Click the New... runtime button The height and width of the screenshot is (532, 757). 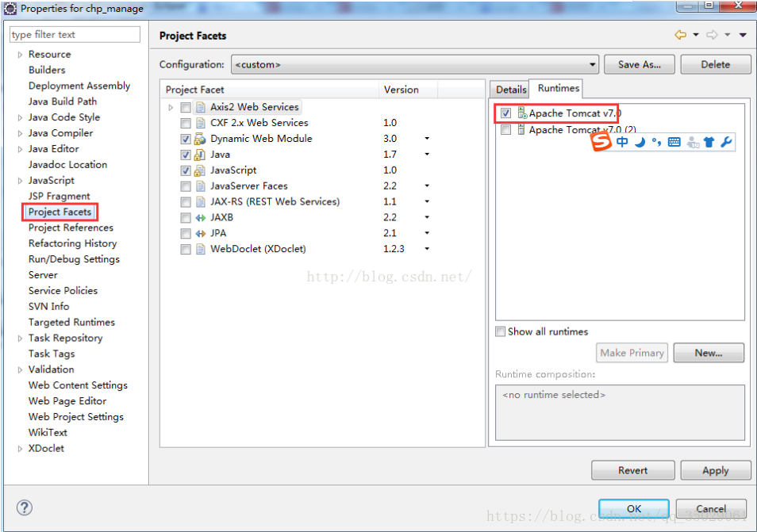tap(709, 353)
